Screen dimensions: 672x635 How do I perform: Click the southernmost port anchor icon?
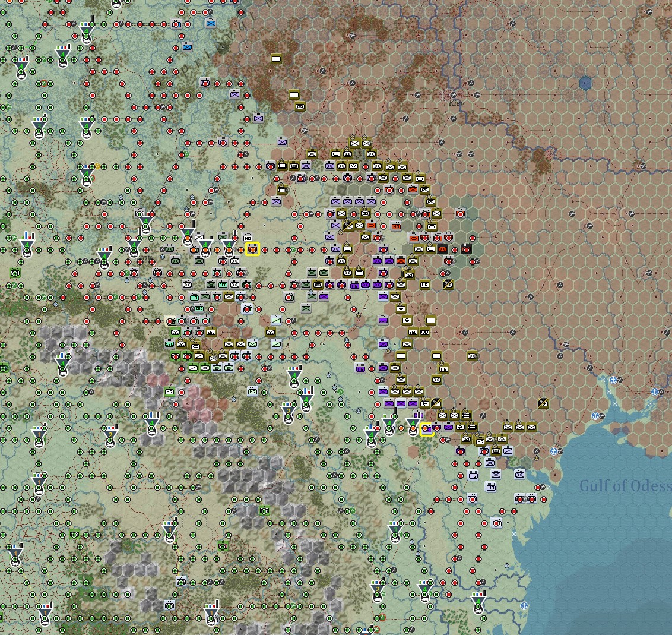click(x=524, y=606)
